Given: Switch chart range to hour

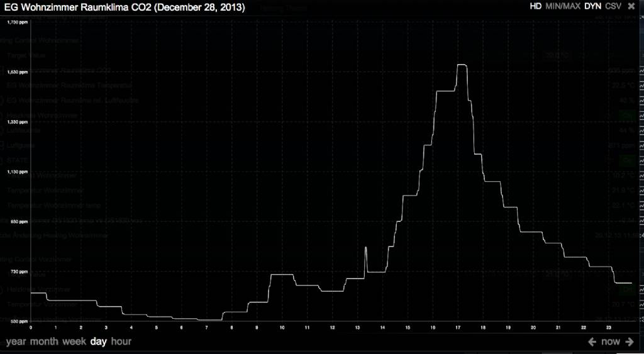Looking at the screenshot, I should pyautogui.click(x=121, y=342).
